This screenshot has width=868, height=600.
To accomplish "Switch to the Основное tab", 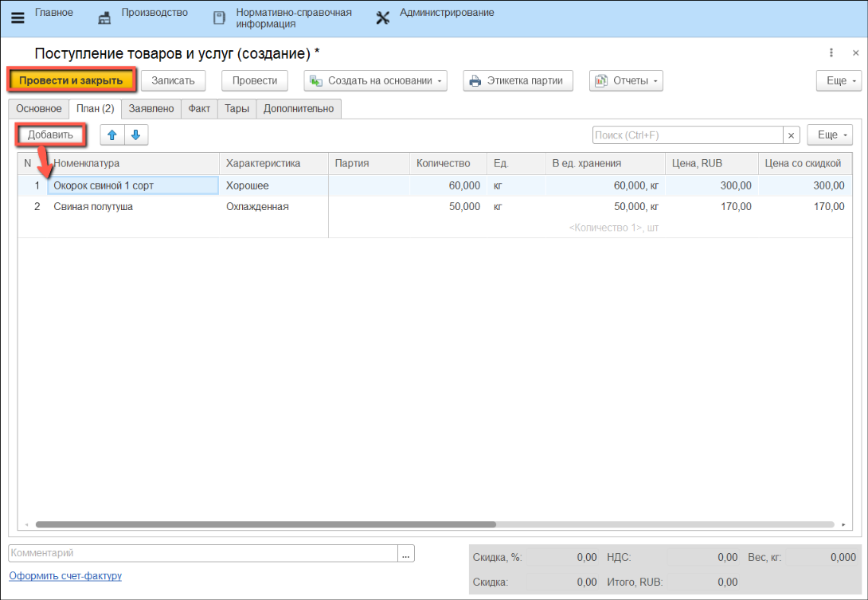I will point(37,108).
